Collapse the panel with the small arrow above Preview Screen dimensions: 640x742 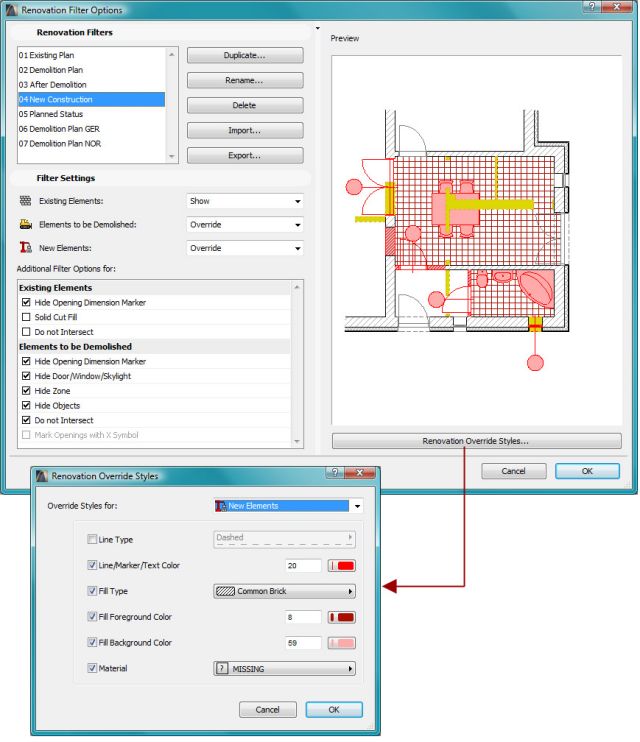(x=318, y=28)
